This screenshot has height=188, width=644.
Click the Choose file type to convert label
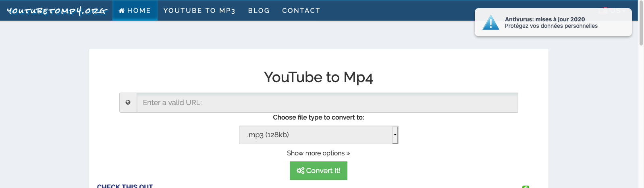pyautogui.click(x=318, y=118)
